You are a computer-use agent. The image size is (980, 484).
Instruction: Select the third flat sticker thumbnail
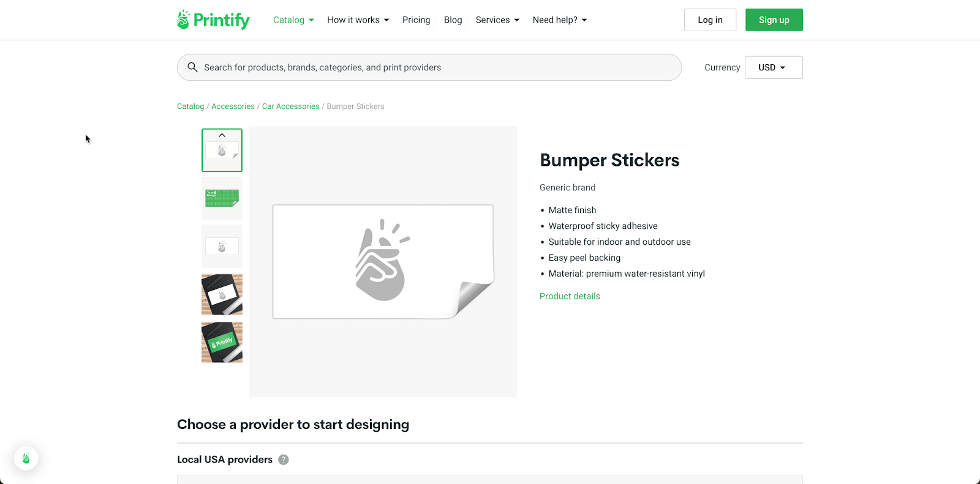coord(222,247)
